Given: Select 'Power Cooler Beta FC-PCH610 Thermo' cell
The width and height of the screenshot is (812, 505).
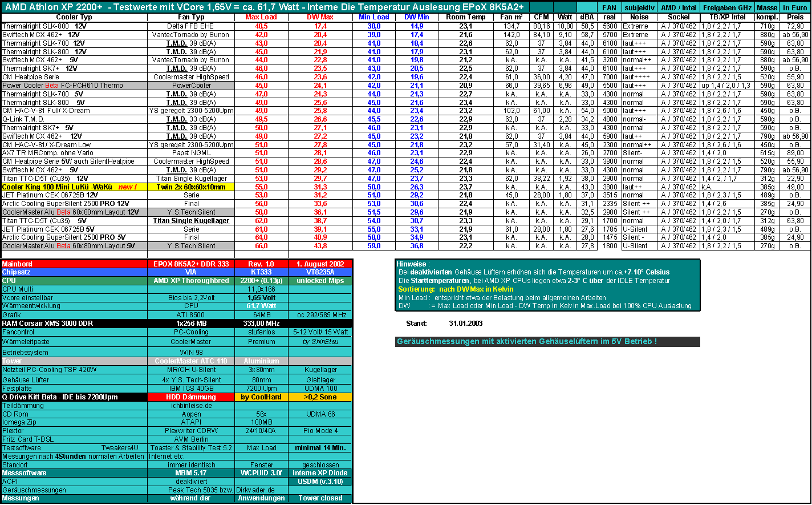Looking at the screenshot, I should pos(74,86).
